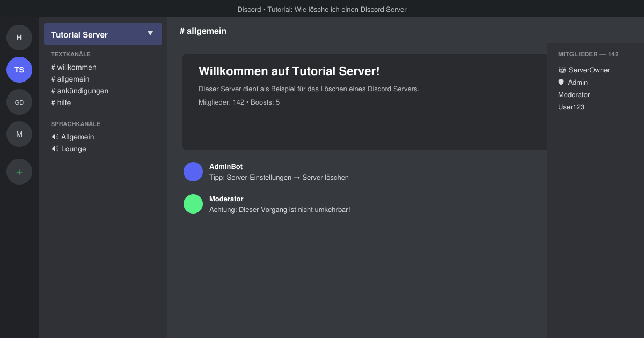644x338 pixels.
Task: Open the M server icon
Action: click(x=19, y=134)
